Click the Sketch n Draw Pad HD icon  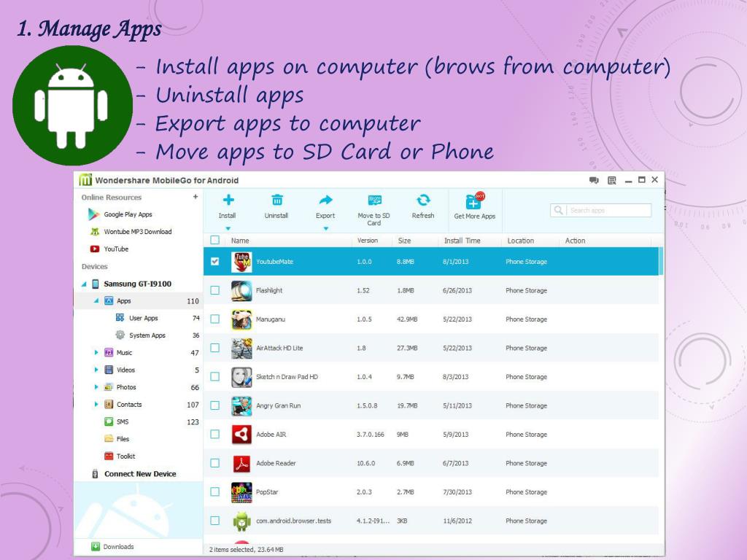(241, 377)
